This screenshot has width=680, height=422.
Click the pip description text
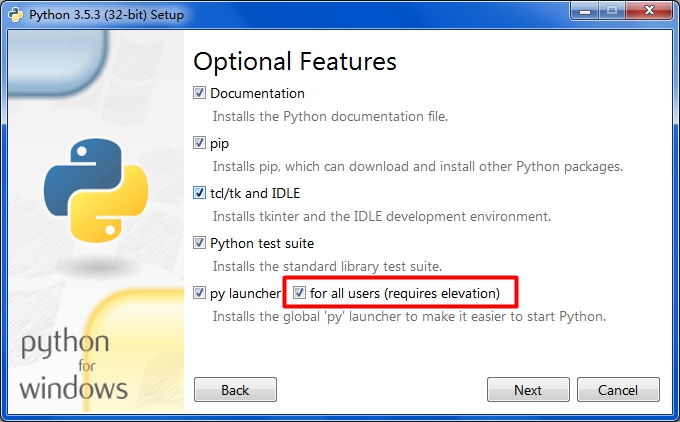pyautogui.click(x=418, y=166)
